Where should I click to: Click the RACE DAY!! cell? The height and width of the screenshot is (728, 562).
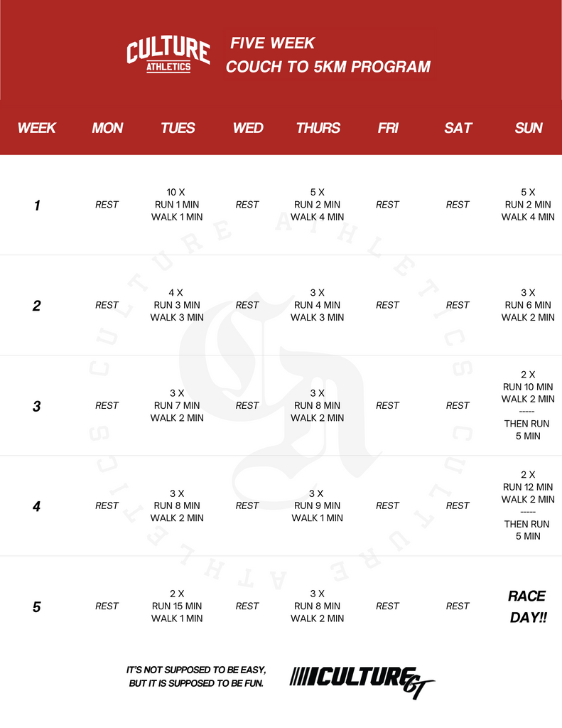tap(528, 606)
